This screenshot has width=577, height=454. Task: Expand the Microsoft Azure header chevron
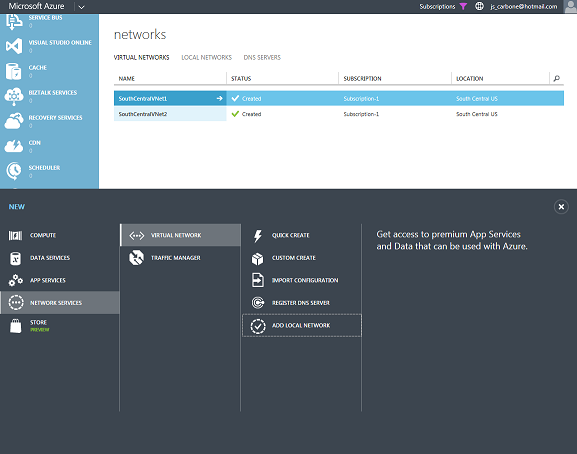pos(81,7)
